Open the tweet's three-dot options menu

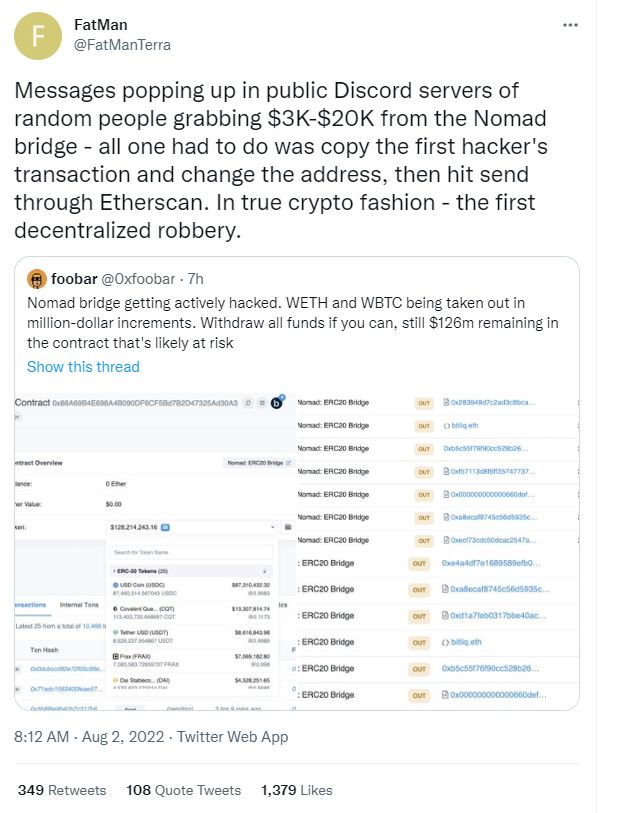click(570, 24)
